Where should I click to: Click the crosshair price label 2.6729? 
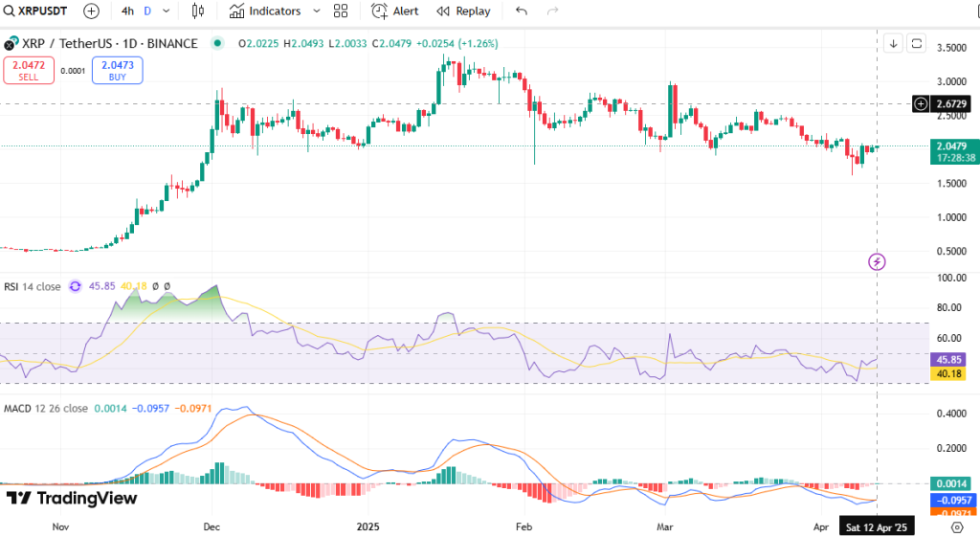point(951,103)
